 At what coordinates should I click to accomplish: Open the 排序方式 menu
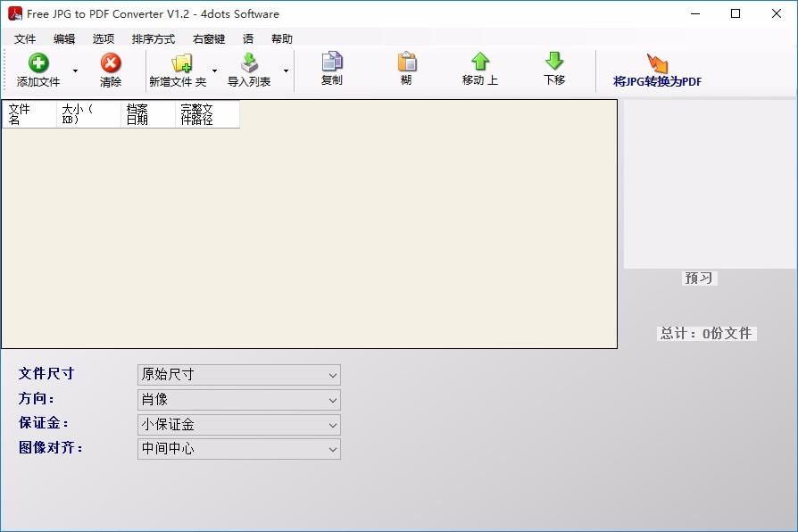pos(154,38)
